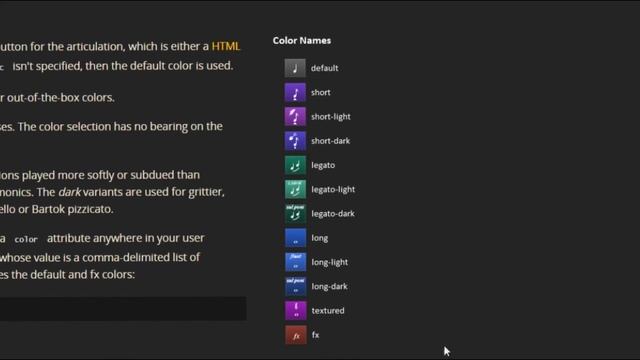
Task: Click the italic word 'dark'
Action: 69,192
